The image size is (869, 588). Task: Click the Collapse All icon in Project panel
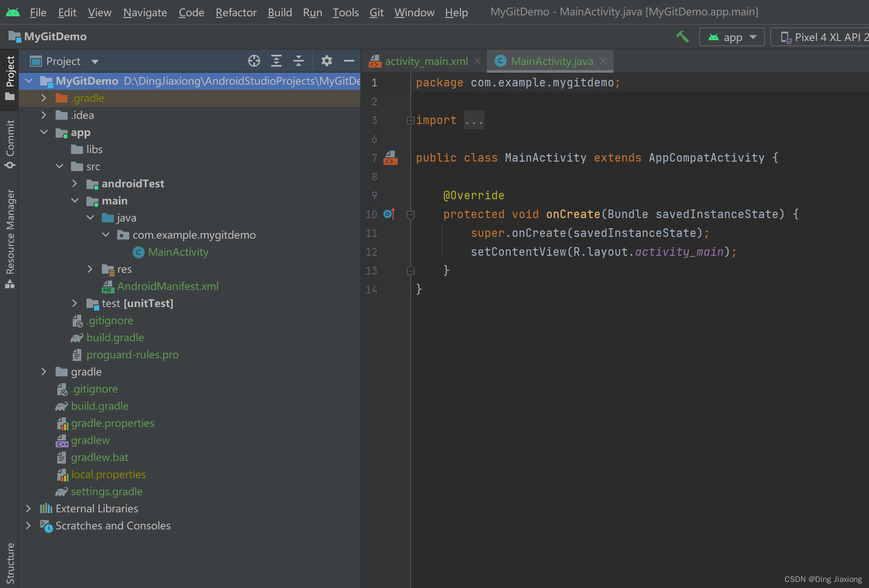pyautogui.click(x=299, y=61)
